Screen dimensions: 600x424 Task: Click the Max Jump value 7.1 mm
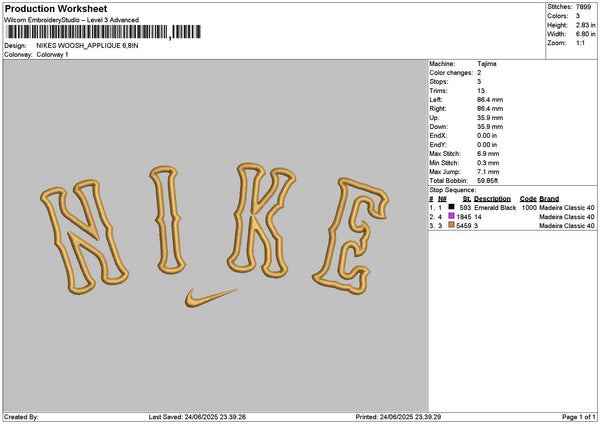488,172
